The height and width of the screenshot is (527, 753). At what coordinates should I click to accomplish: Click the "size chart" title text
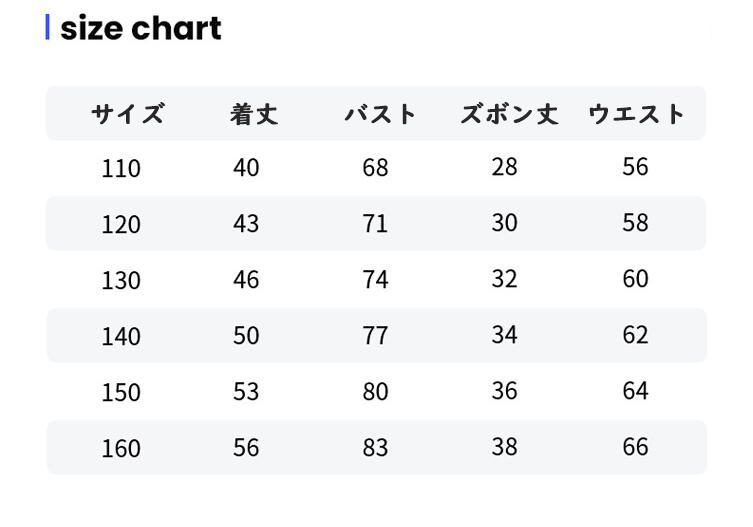pos(141,28)
